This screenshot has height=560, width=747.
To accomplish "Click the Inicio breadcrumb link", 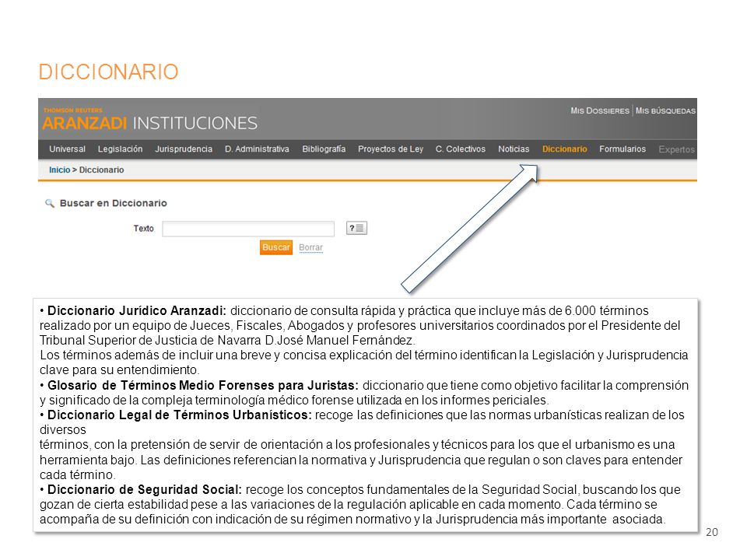I will tap(60, 170).
